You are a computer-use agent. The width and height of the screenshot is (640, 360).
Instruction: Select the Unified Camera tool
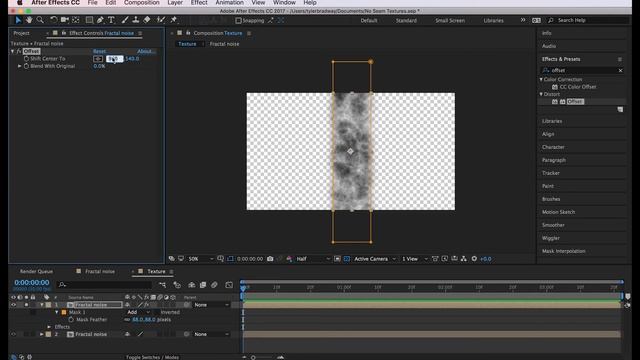[x=64, y=20]
